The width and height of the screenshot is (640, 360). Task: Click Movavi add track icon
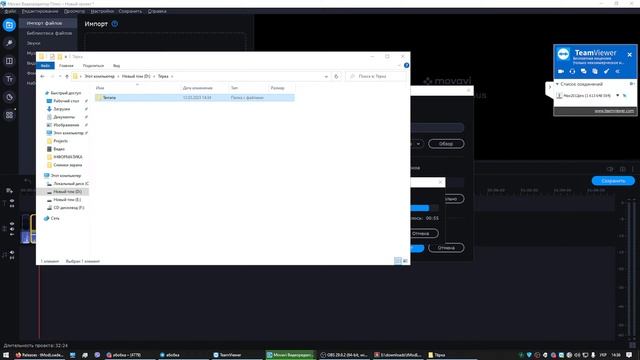(9, 190)
